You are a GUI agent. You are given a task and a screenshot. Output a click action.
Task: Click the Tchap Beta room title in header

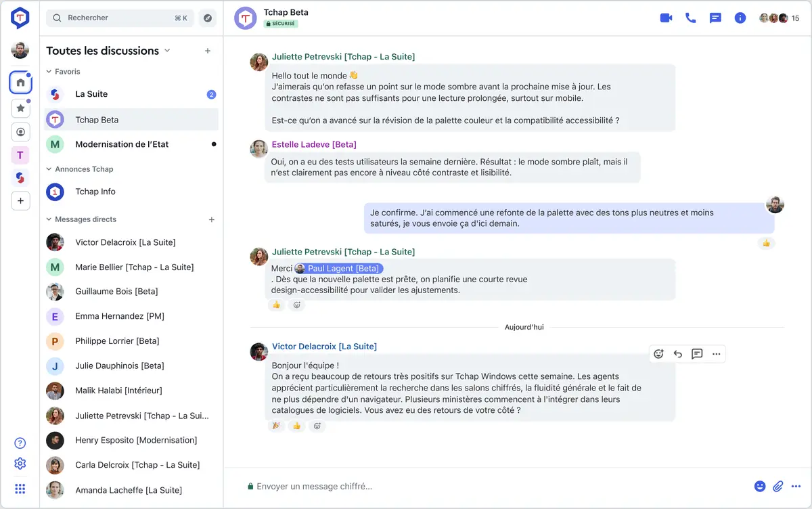click(286, 12)
